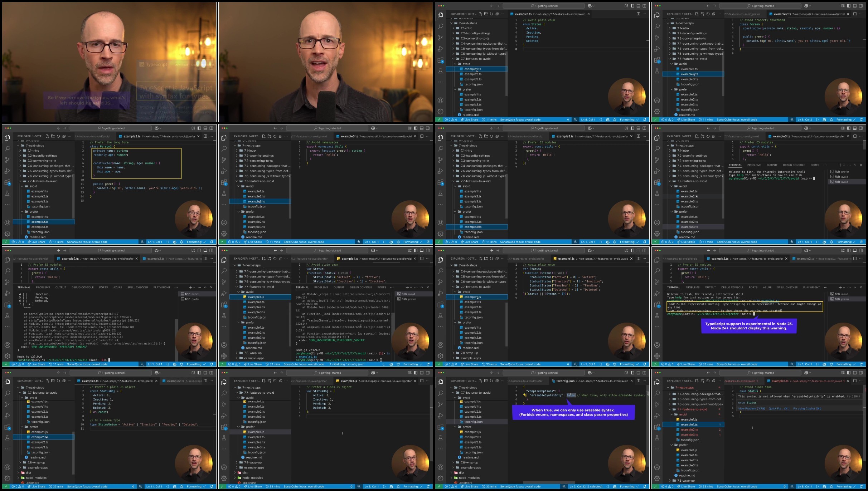Open Extensions icon in the Node 23 callout frame
The image size is (868, 491).
coord(657,305)
